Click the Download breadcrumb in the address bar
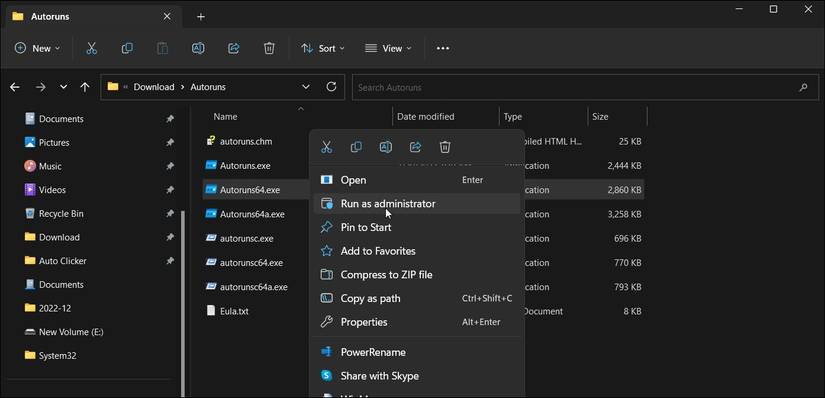The image size is (825, 398). click(154, 87)
